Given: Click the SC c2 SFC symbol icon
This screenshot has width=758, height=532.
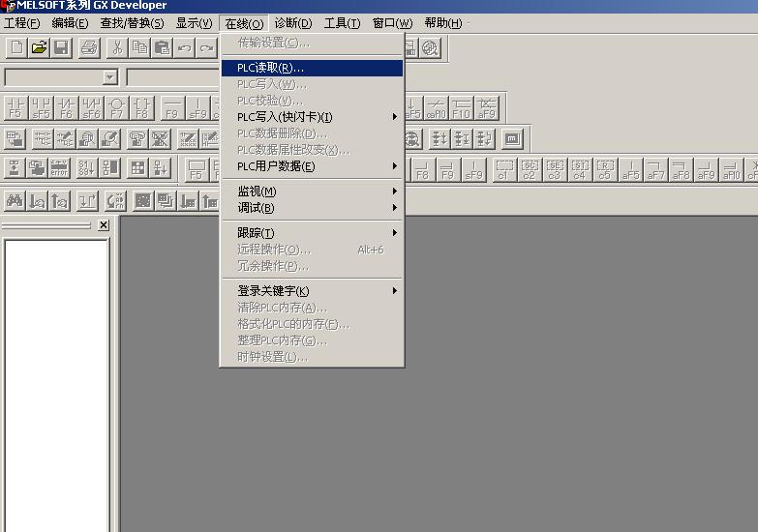Looking at the screenshot, I should click(530, 169).
